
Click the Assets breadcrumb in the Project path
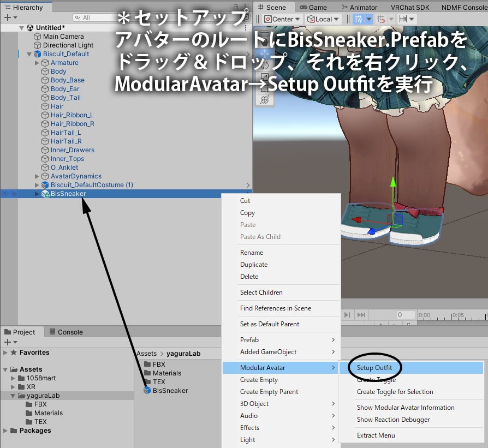[146, 354]
